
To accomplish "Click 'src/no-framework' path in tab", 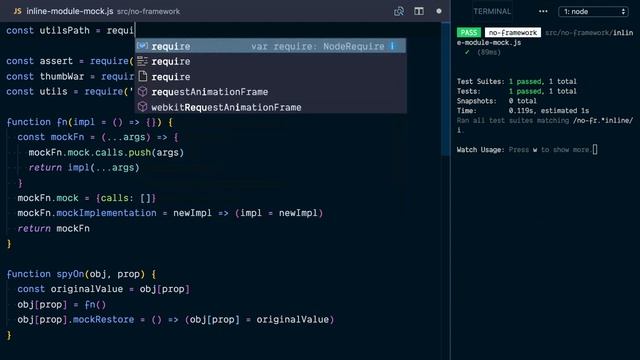I will point(149,12).
